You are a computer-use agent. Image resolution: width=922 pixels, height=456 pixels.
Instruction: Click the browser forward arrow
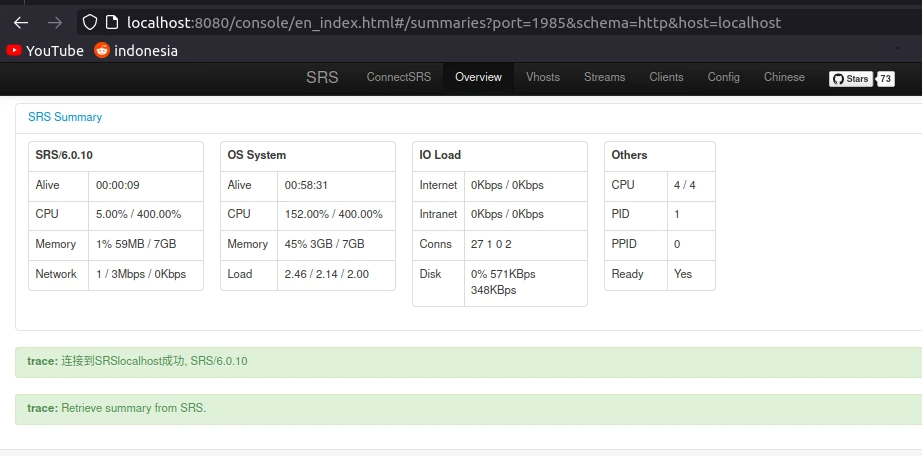click(55, 23)
